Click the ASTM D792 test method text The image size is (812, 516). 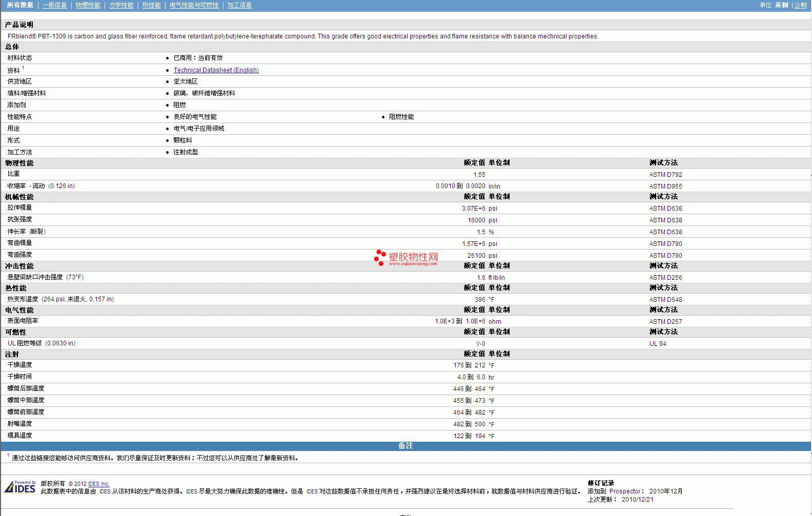tap(665, 175)
